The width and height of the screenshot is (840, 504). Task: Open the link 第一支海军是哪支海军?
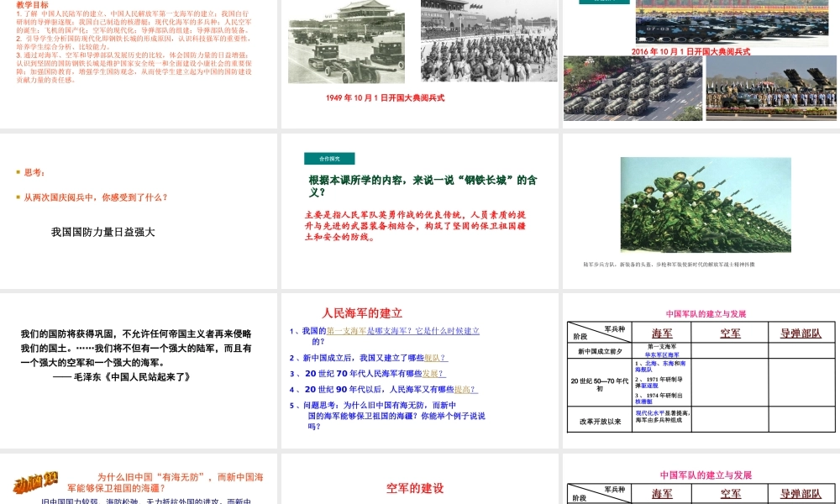click(370, 331)
